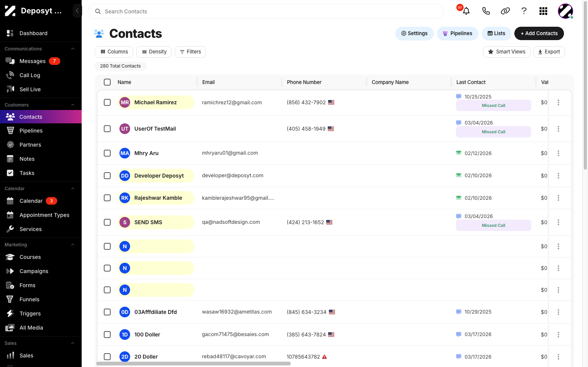Check the UserOf TestMail row checkbox
This screenshot has width=588, height=367.
(107, 129)
